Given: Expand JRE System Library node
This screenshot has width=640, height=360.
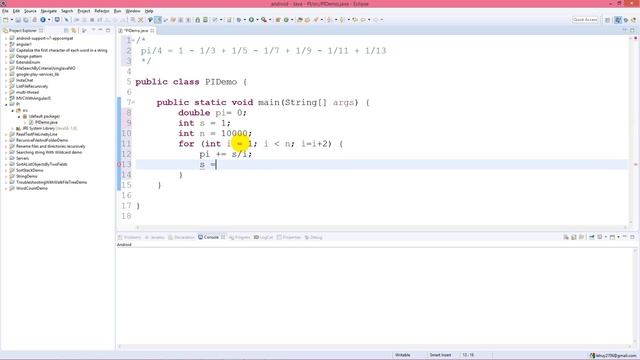Looking at the screenshot, I should pos(13,128).
